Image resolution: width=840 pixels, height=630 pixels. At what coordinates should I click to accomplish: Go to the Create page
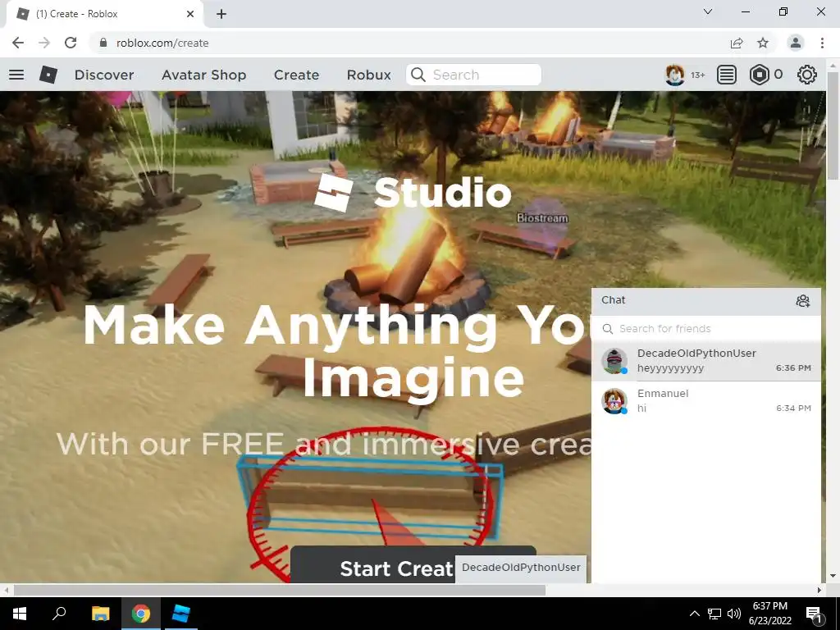(296, 75)
